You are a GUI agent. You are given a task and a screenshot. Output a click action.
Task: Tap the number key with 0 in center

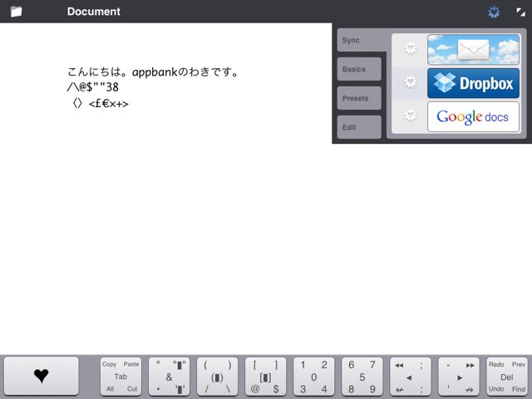tap(313, 377)
